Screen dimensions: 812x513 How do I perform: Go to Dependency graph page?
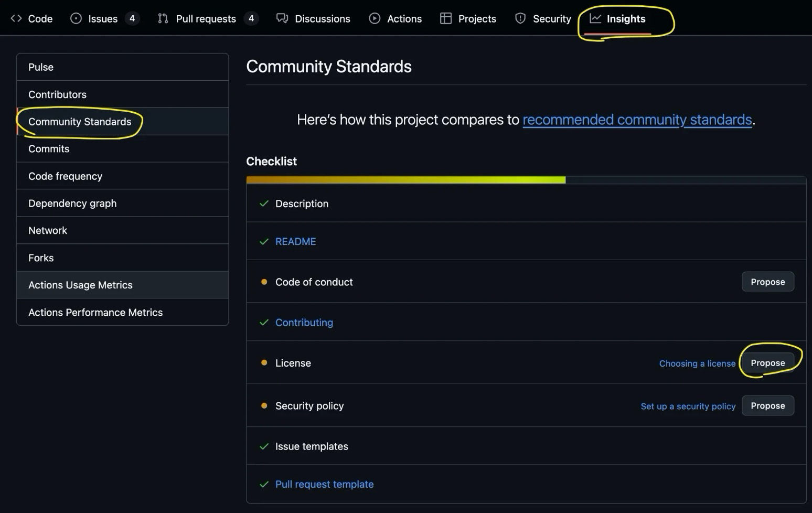[72, 204]
